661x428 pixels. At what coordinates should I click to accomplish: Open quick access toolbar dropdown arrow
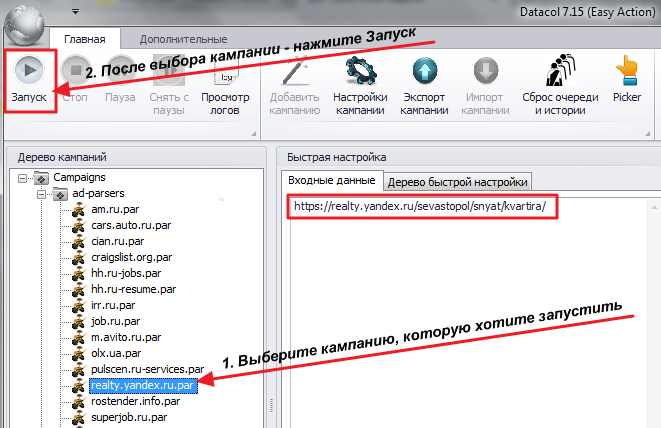tap(75, 11)
